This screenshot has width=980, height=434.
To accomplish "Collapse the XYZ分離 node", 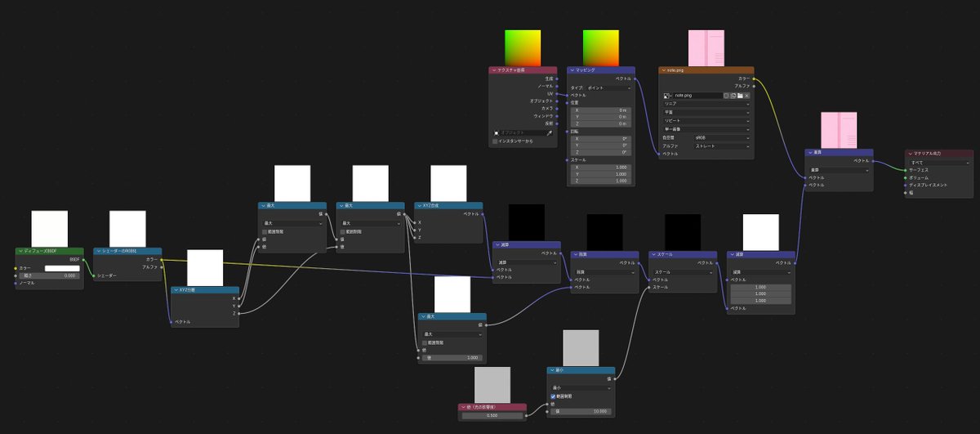I will tap(176, 289).
